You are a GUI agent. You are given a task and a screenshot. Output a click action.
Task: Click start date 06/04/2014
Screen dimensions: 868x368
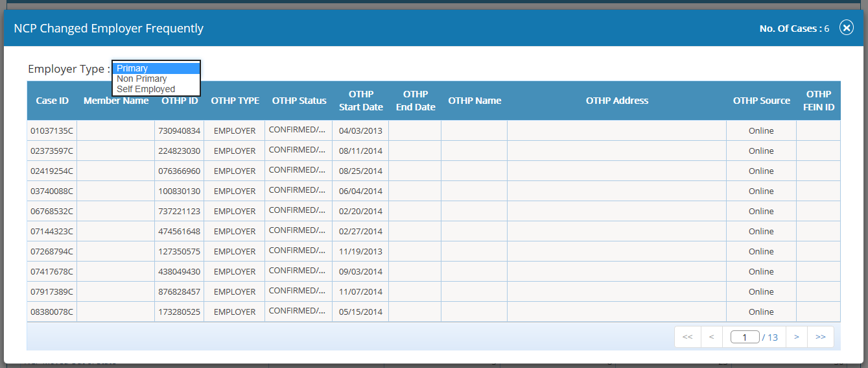(360, 191)
